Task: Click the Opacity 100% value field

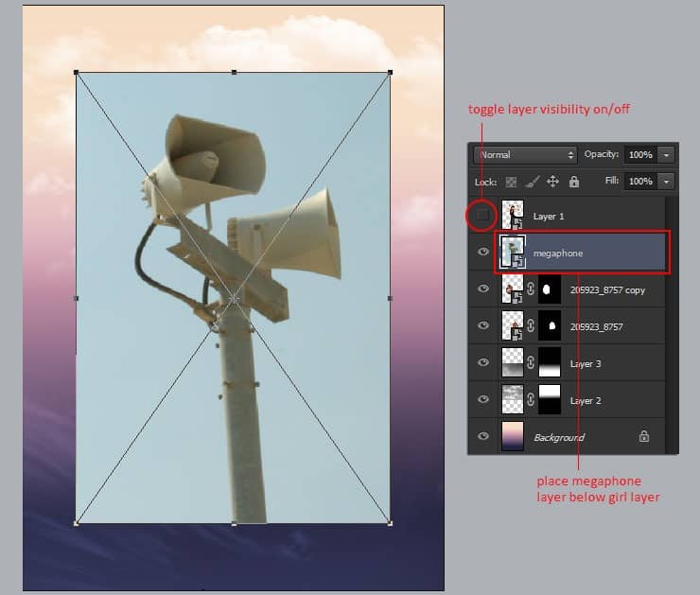Action: click(640, 155)
